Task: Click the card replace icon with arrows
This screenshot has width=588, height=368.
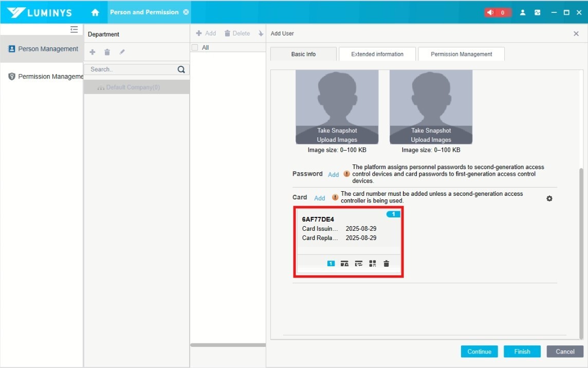Action: [x=359, y=264]
